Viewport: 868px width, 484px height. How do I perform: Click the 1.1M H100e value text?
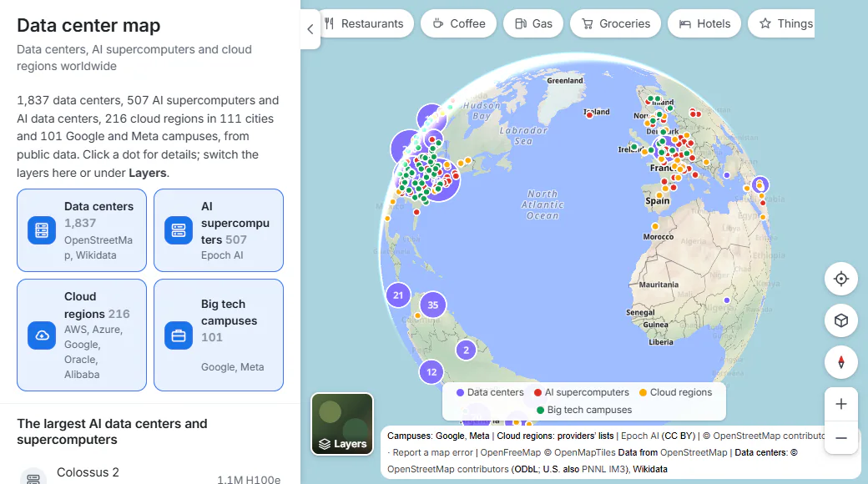click(249, 480)
